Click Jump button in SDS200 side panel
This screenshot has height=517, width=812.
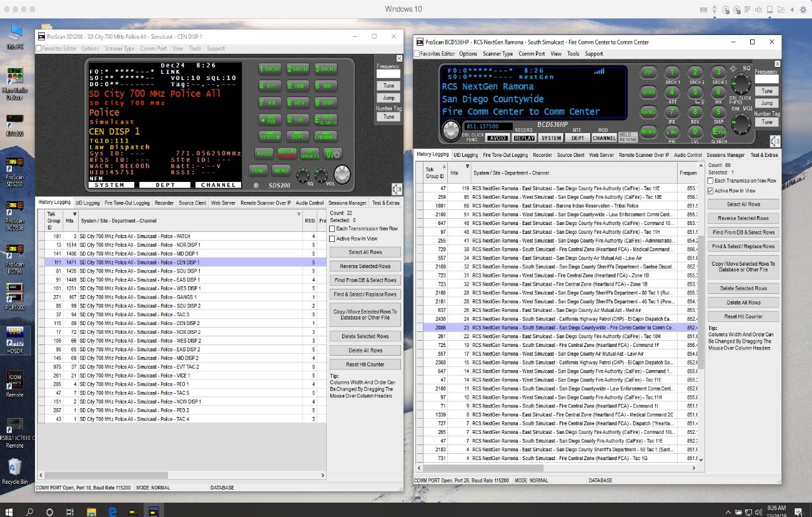pos(389,98)
